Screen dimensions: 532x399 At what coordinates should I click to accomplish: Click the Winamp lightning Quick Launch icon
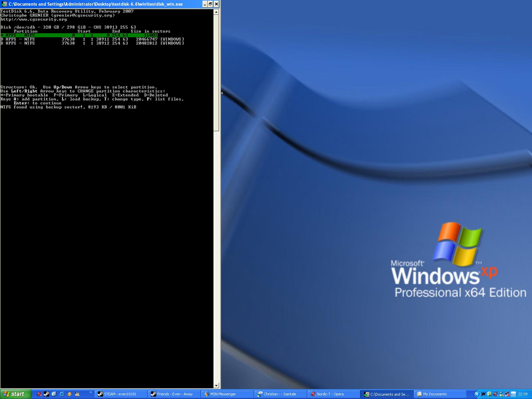[69, 394]
